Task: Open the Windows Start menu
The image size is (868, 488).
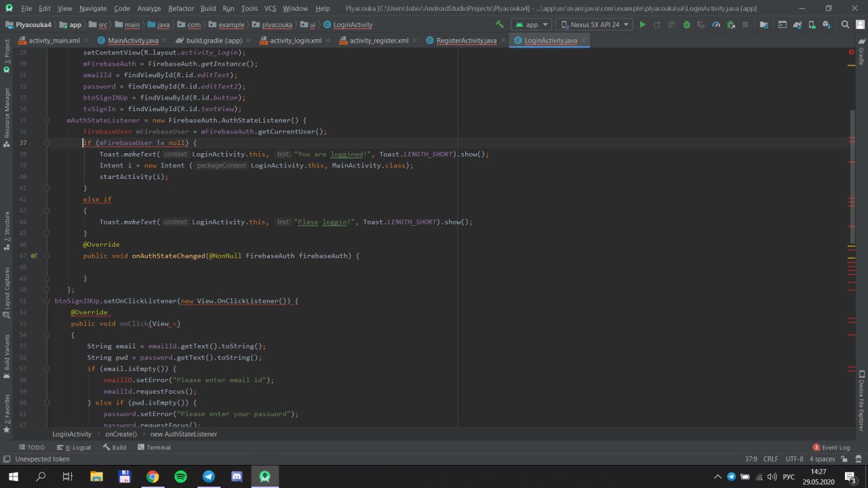Action: 14,476
